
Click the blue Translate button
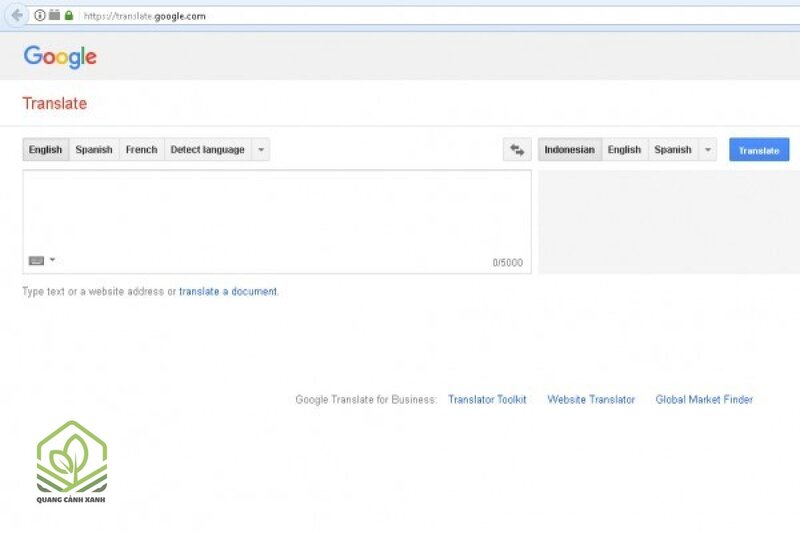tap(759, 150)
